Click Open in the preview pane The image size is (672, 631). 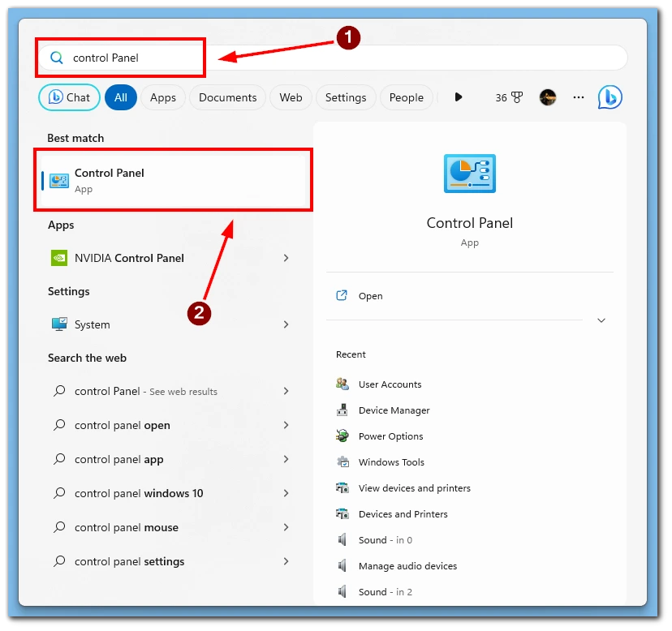[x=370, y=296]
